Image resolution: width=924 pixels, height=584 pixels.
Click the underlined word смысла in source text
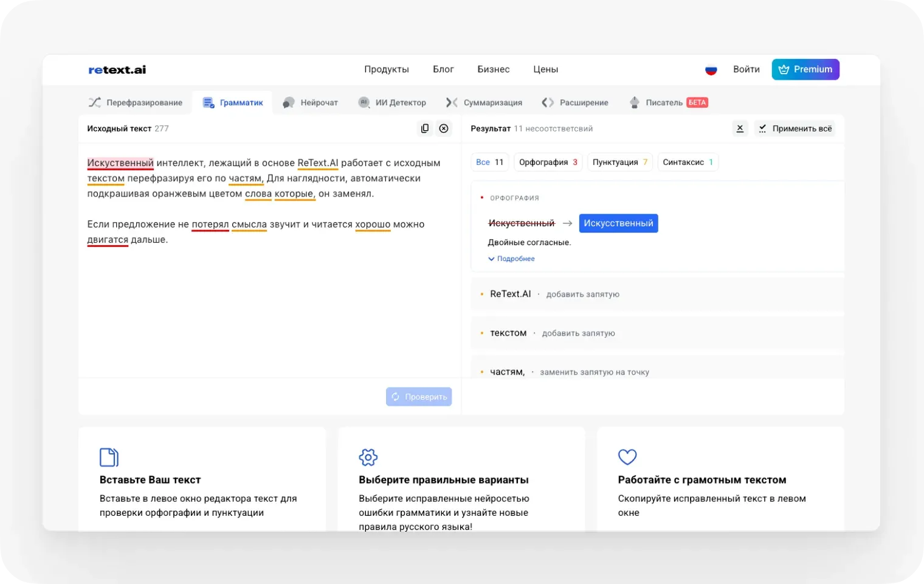pos(249,224)
